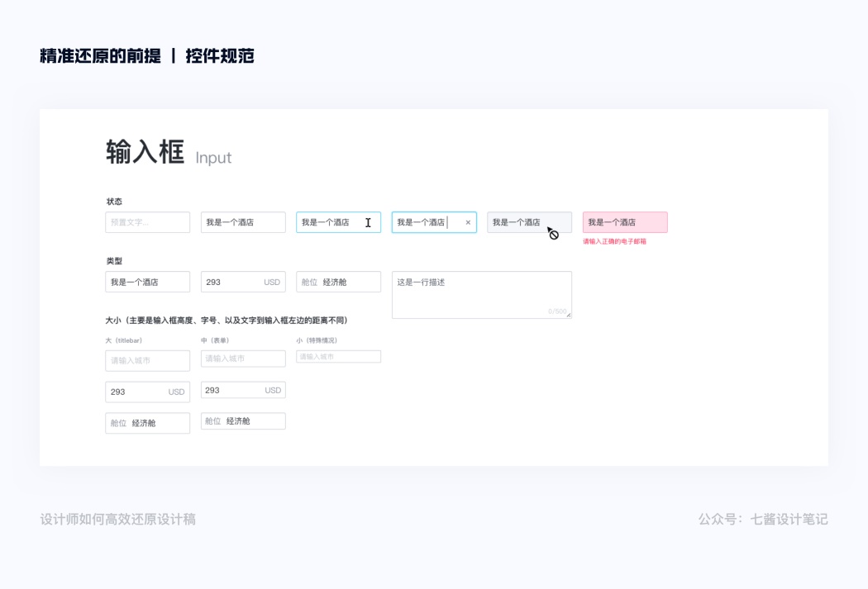The height and width of the screenshot is (589, 868).
Task: Click the 中 (表单) size label
Action: point(215,340)
